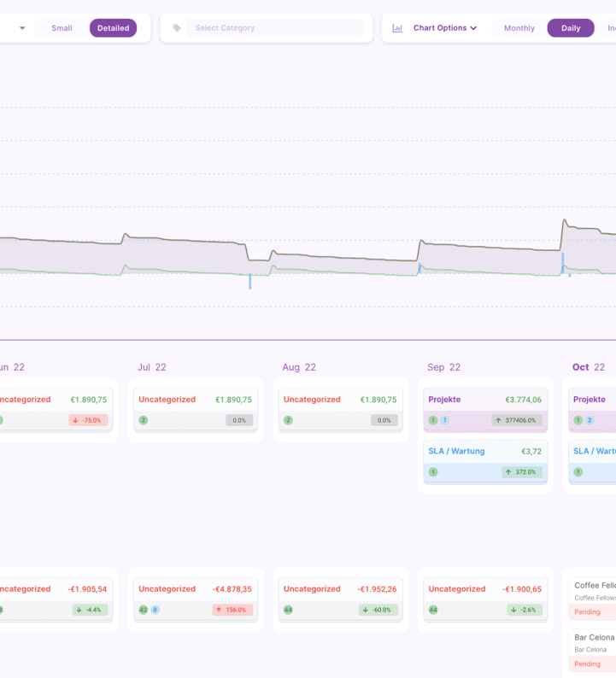Click the blue spike marker on the chart
Viewport: 616px width, 678px height.
[x=250, y=282]
